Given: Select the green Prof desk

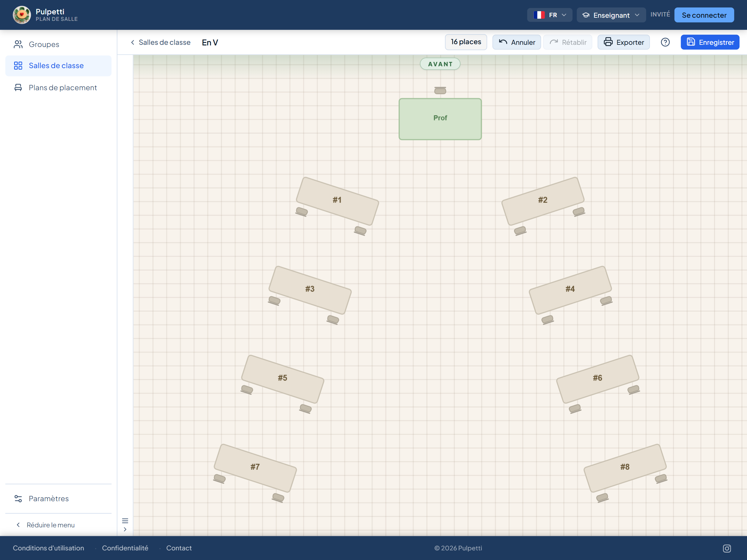Looking at the screenshot, I should [x=440, y=119].
